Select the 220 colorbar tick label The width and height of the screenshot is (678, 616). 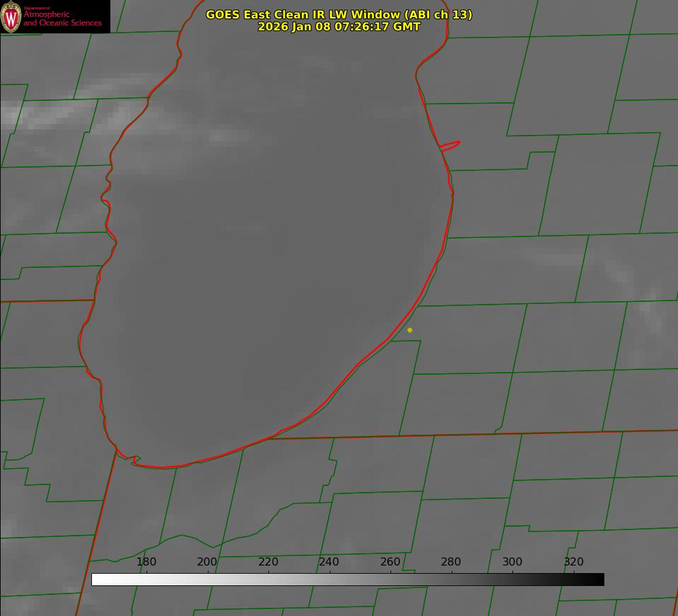coord(268,561)
